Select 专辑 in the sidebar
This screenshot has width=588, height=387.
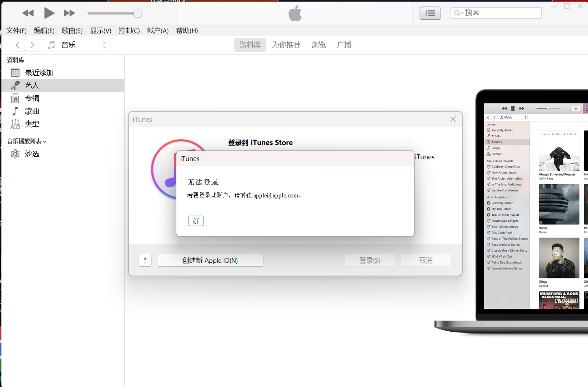(63, 99)
